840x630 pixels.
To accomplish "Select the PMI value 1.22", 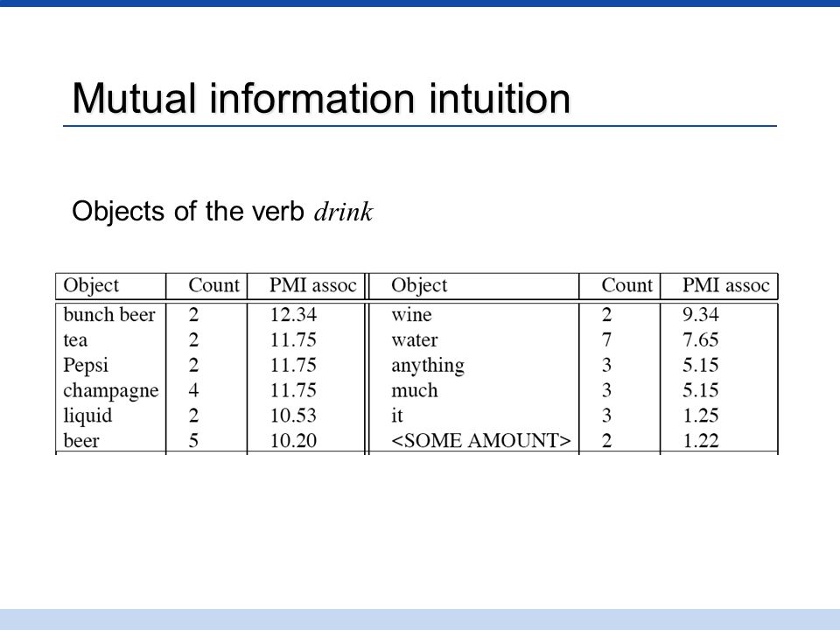I will 700,441.
